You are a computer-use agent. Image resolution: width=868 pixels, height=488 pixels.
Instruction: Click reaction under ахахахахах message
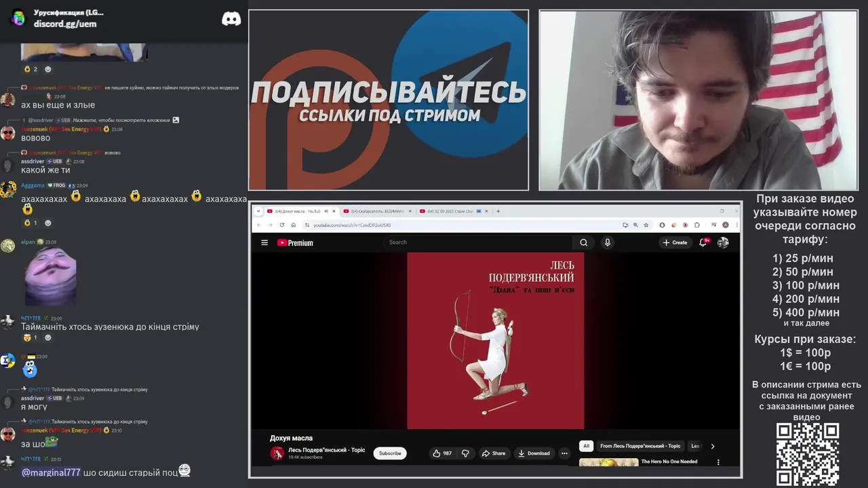[31, 222]
